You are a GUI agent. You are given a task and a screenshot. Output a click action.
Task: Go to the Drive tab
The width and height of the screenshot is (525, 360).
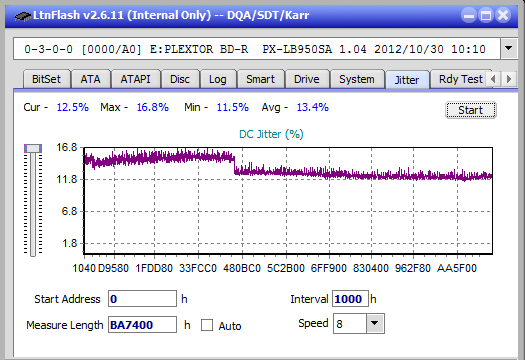tap(307, 79)
